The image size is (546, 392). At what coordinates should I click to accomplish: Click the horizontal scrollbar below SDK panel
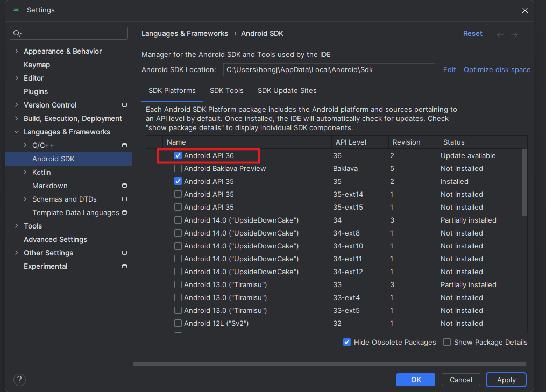tap(329, 364)
